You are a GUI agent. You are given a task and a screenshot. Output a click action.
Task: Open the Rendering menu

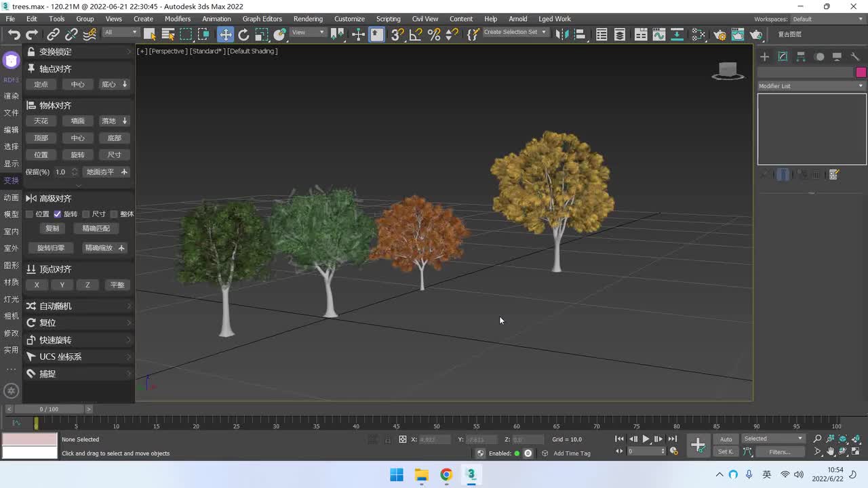308,19
